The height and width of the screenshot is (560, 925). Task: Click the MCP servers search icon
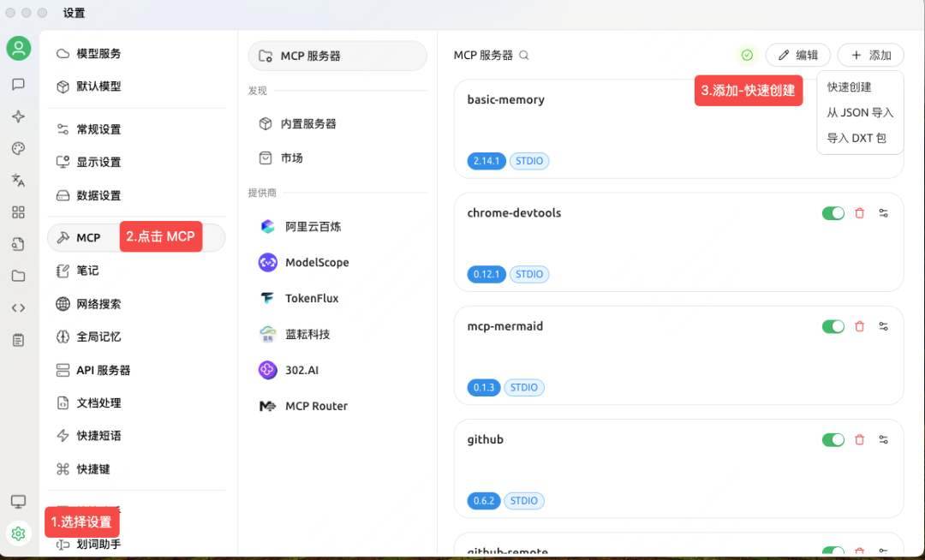[523, 55]
